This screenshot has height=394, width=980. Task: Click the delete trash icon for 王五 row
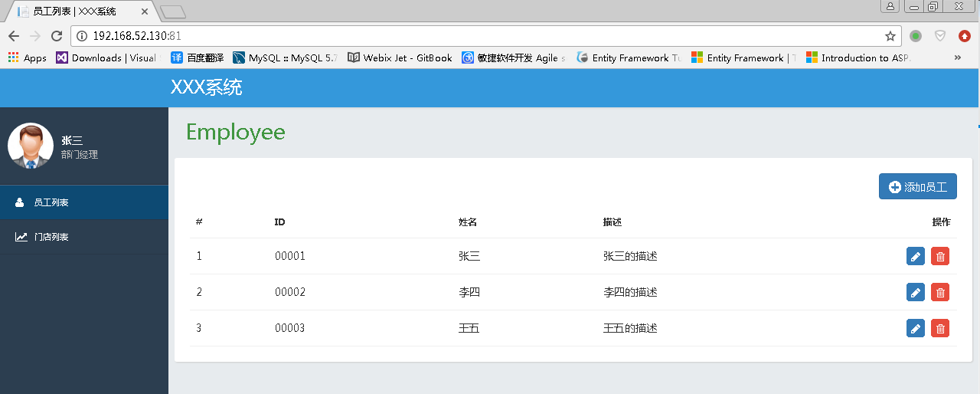coord(940,328)
